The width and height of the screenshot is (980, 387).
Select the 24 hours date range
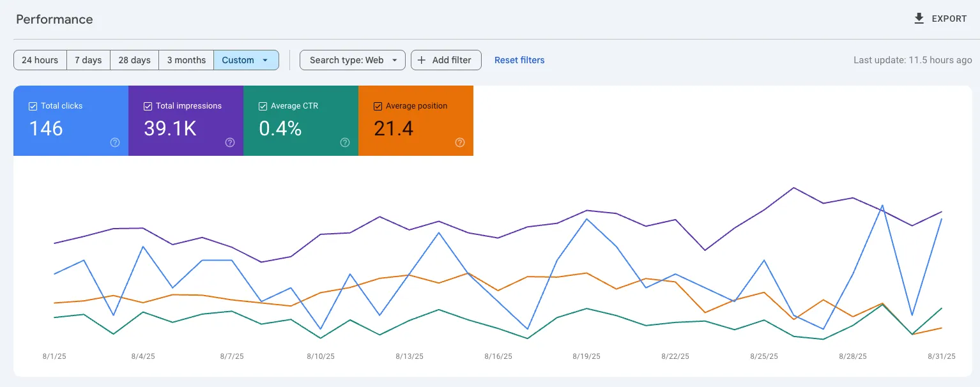tap(40, 60)
